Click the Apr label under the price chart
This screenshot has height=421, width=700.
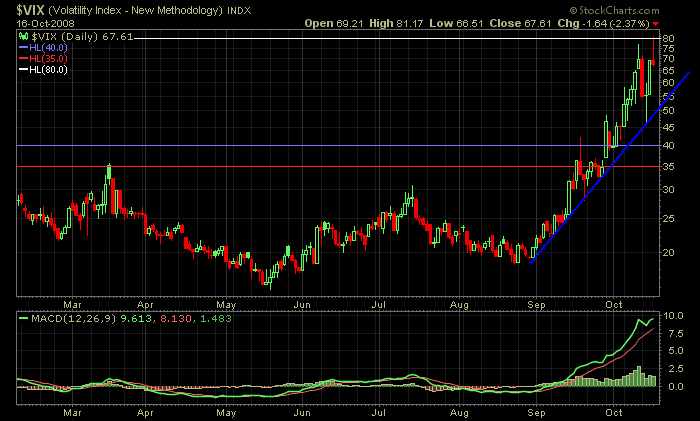(x=145, y=304)
